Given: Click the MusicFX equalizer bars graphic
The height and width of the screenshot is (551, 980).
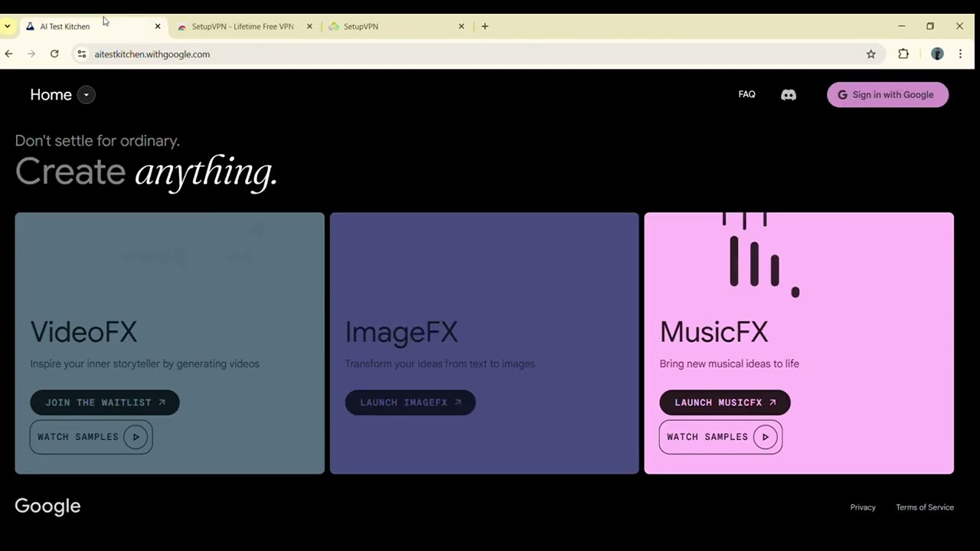Looking at the screenshot, I should tap(761, 255).
